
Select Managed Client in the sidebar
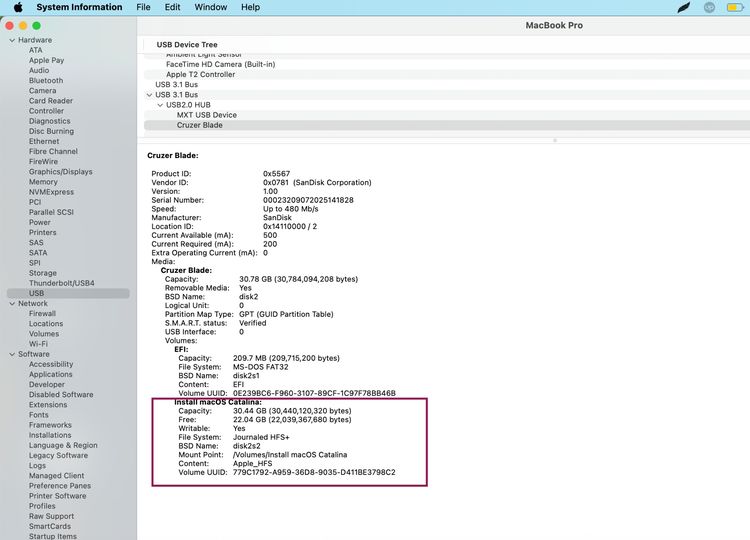[x=56, y=476]
